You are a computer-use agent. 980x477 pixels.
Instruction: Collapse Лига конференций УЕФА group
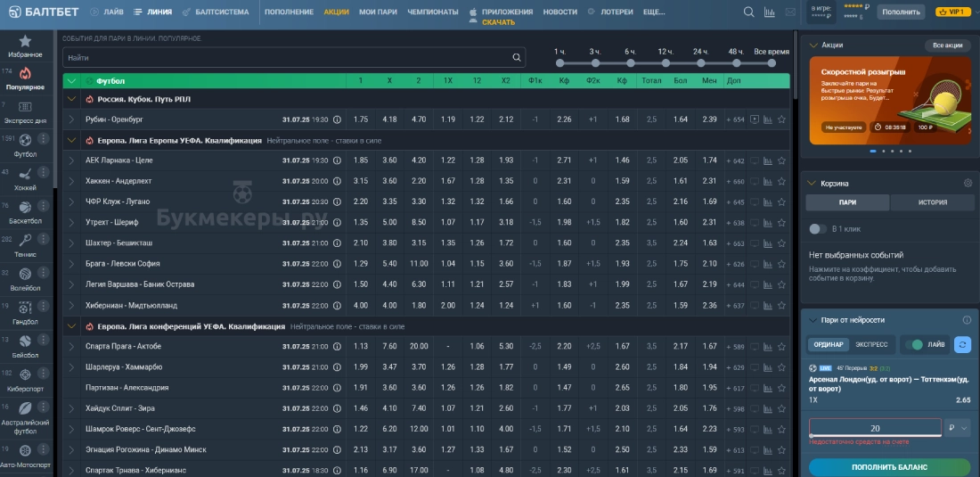click(71, 326)
